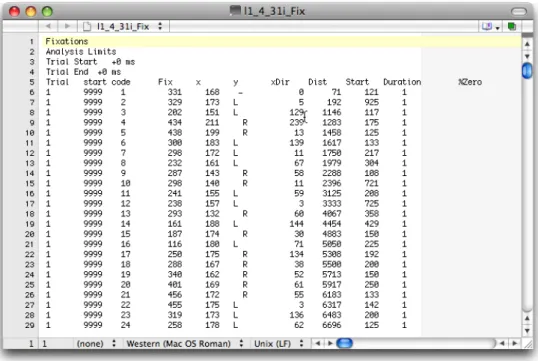Click the "Analysis Limits" line
The height and width of the screenshot is (361, 538).
pos(81,52)
